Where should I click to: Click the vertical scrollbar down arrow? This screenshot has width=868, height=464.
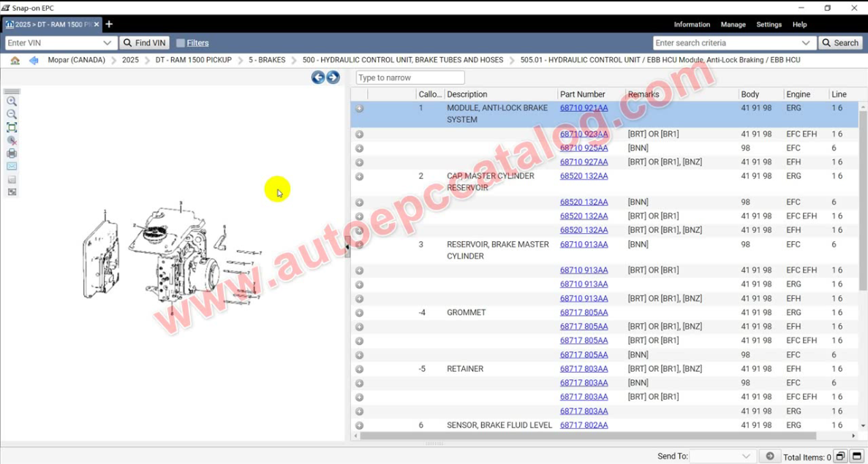pyautogui.click(x=863, y=426)
